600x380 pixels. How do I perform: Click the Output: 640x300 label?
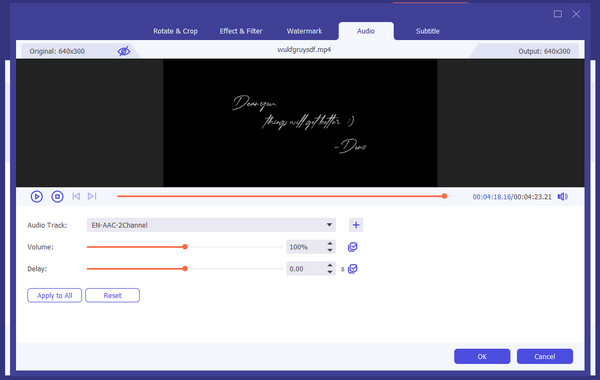pos(544,51)
